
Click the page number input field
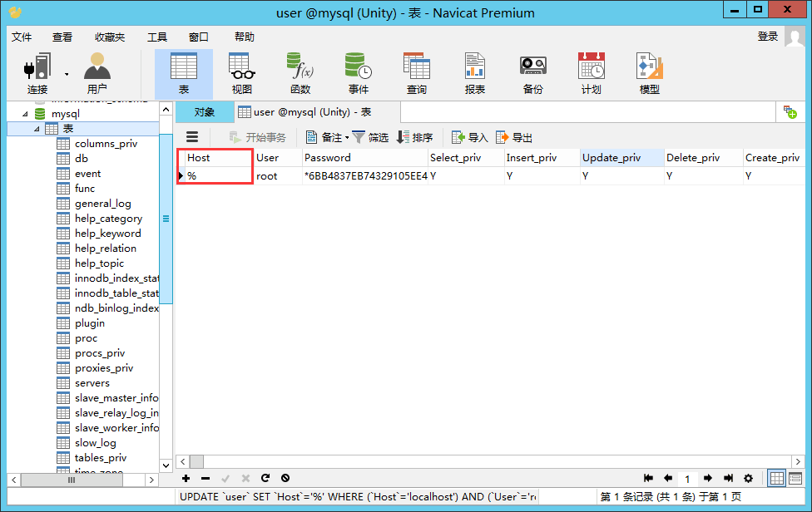(687, 478)
